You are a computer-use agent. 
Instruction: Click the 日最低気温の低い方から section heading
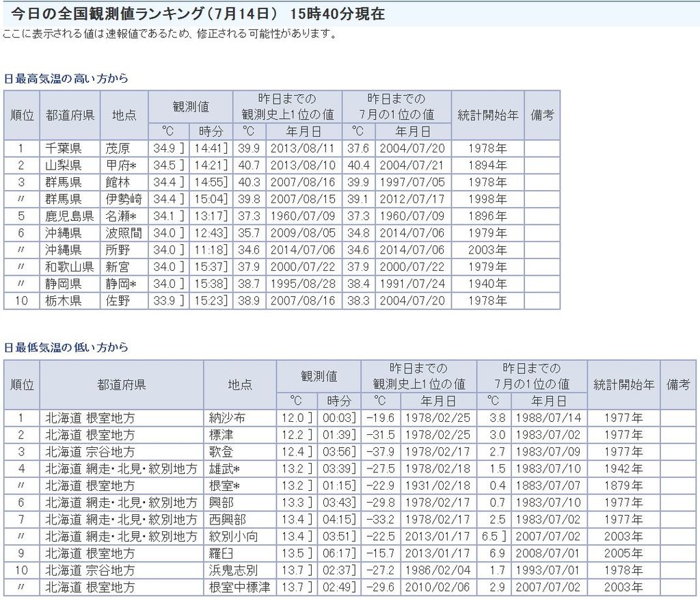(x=66, y=347)
